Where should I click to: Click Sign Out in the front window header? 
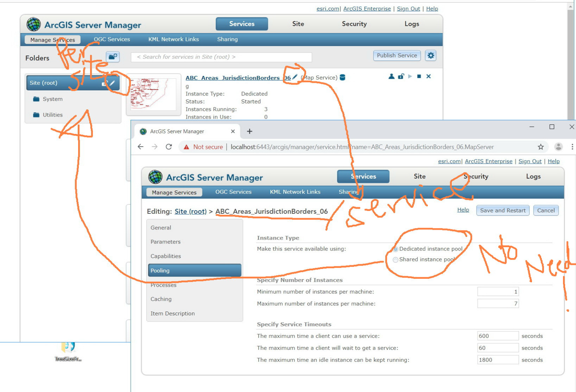(530, 162)
